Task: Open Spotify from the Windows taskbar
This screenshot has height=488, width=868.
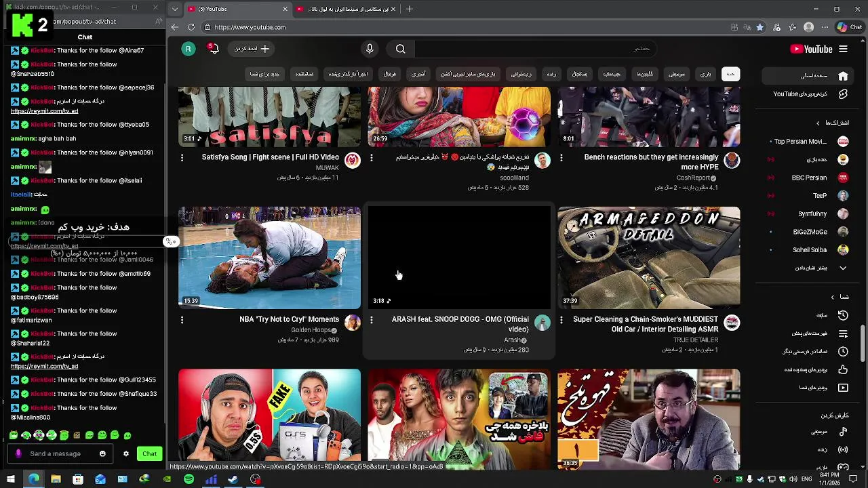Action: coord(189,479)
